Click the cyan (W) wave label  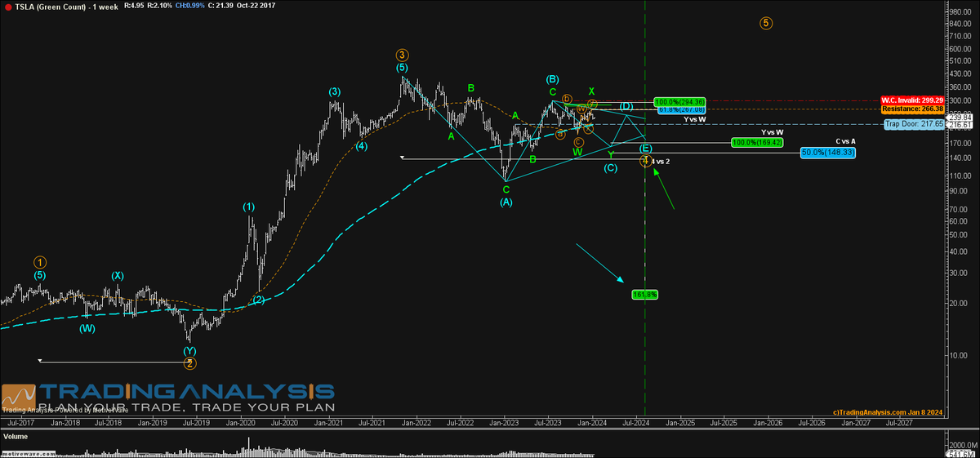click(87, 328)
